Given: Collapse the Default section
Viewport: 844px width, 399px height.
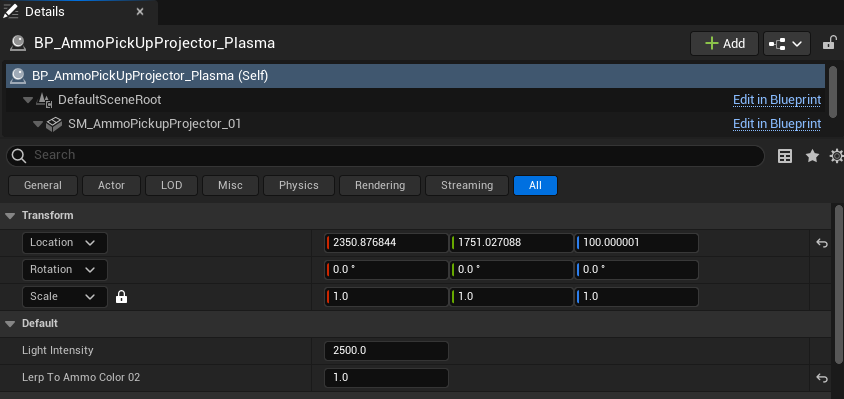Looking at the screenshot, I should click(x=10, y=324).
